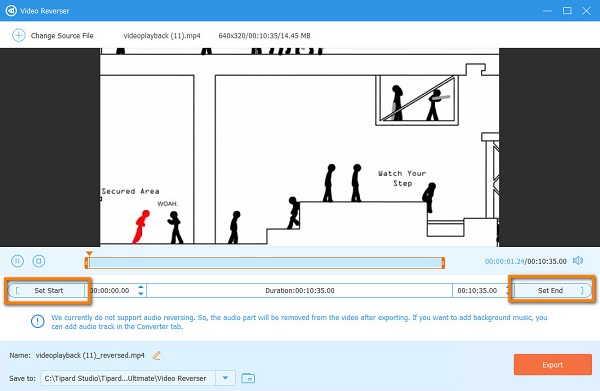
Task: Open the output folder icon
Action: (x=248, y=378)
